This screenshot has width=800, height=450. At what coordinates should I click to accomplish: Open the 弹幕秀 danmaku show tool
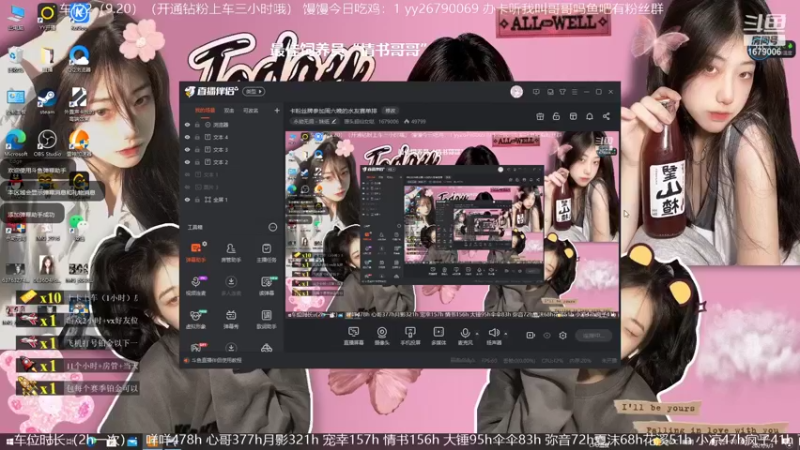pos(231,319)
